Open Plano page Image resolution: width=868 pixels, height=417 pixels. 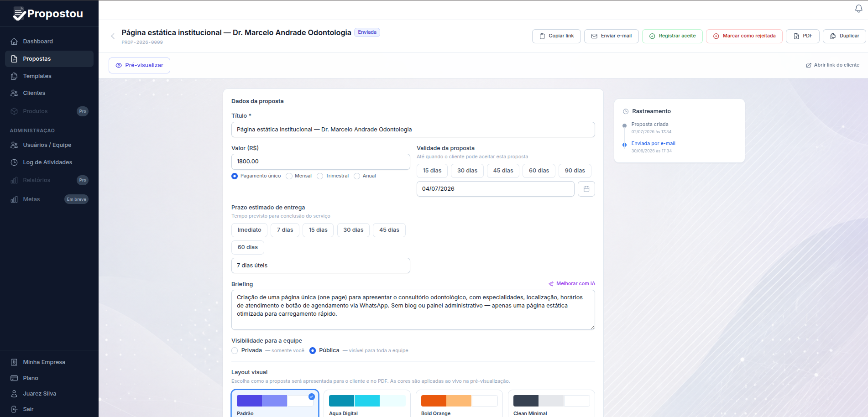(x=49, y=378)
